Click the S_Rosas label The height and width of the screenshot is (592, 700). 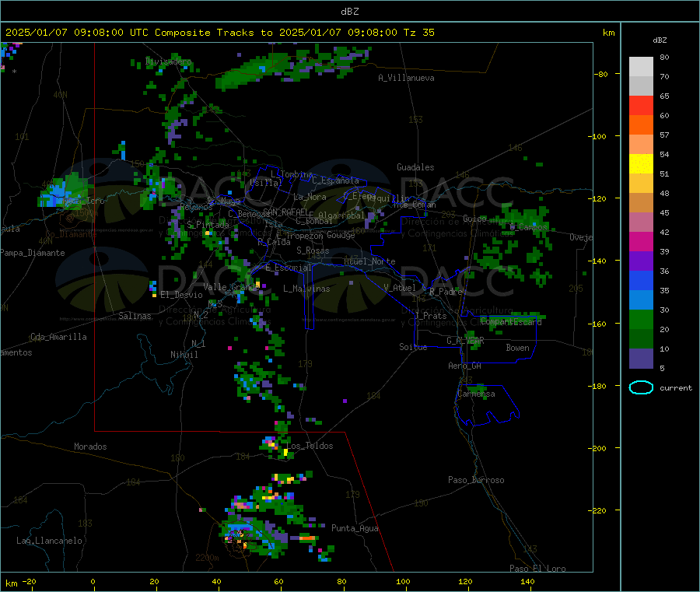coord(313,250)
